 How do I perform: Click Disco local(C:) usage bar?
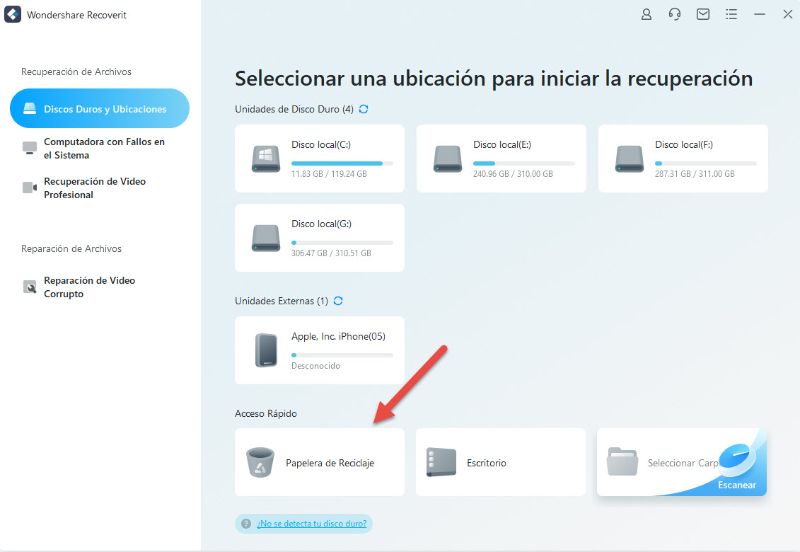click(x=342, y=163)
